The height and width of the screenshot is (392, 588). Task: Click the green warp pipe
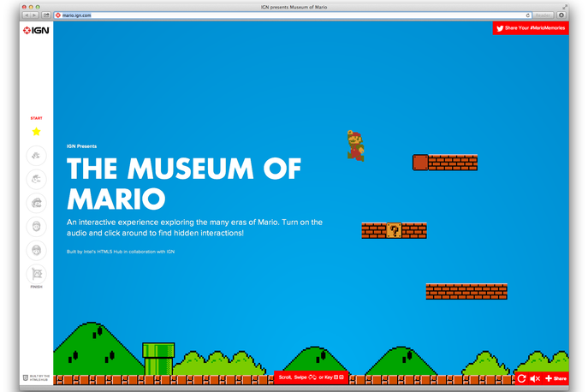pyautogui.click(x=157, y=359)
